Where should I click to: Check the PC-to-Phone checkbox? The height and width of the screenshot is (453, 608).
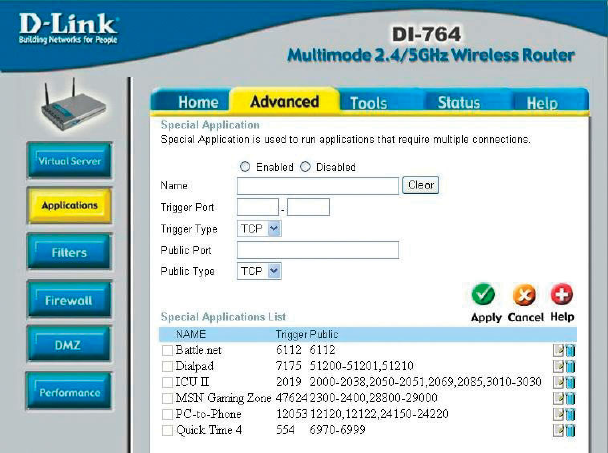167,414
